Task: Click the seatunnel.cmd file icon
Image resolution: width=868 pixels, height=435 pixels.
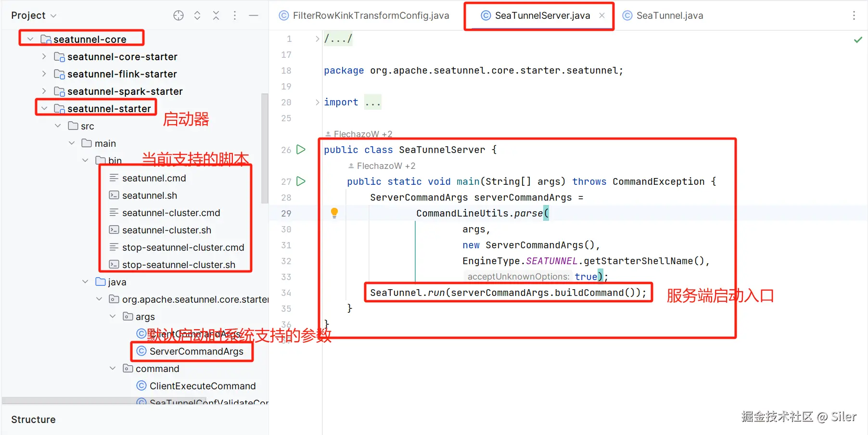Action: click(x=114, y=178)
